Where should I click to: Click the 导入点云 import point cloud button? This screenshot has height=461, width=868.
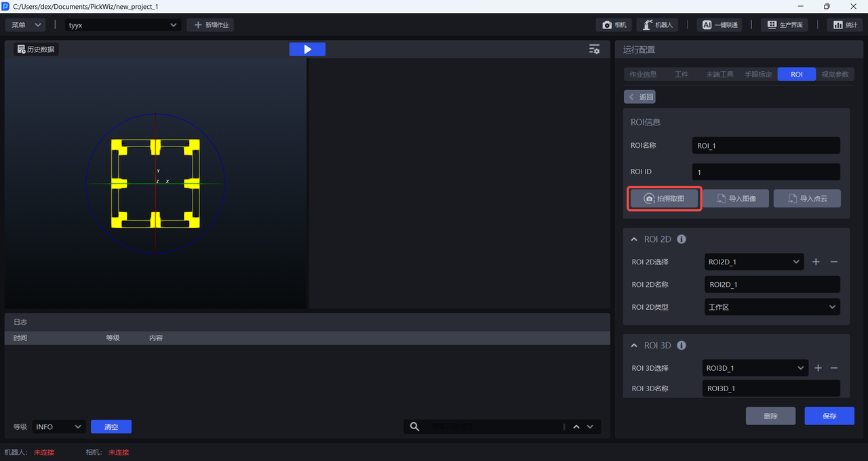(807, 199)
